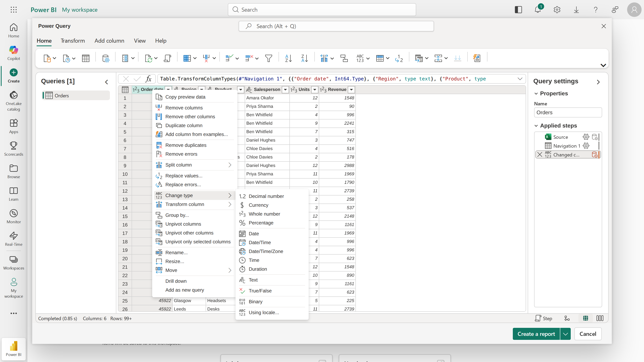Open the Units column filter dropdown
The height and width of the screenshot is (362, 644).
(315, 89)
